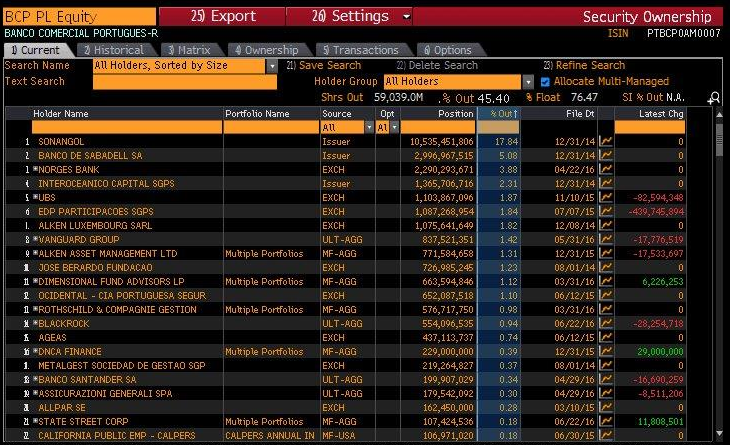730x445 pixels.
Task: Click Delete Search
Action: pyautogui.click(x=437, y=65)
